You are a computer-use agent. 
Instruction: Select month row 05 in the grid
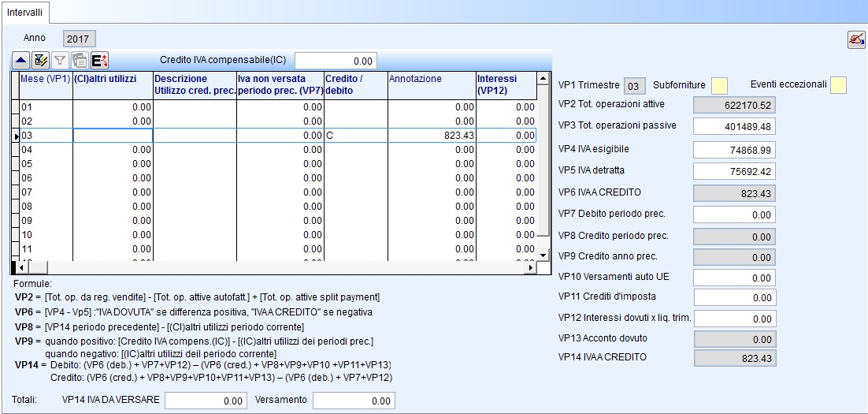[273, 164]
